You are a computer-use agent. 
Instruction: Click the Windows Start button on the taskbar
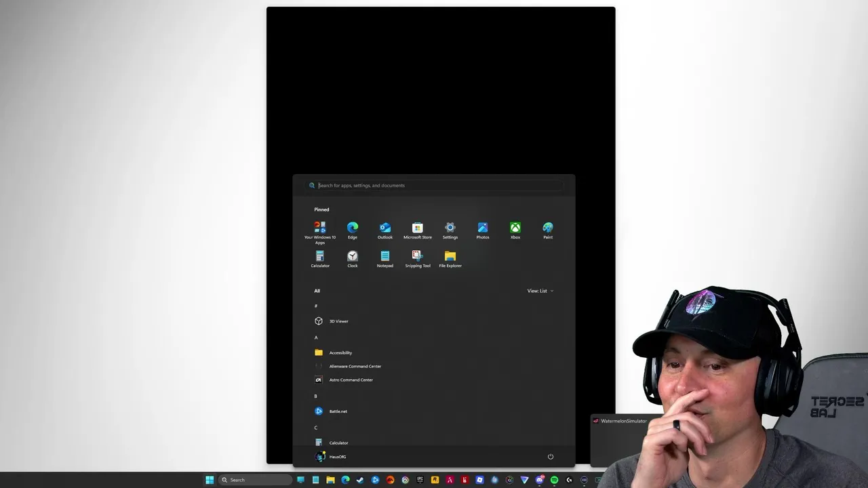point(210,480)
